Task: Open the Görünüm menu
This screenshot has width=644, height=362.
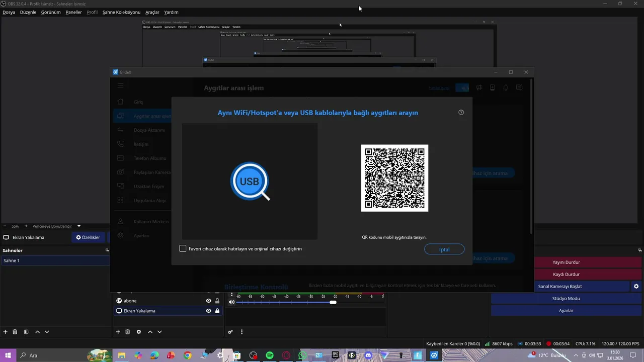Action: pyautogui.click(x=51, y=12)
